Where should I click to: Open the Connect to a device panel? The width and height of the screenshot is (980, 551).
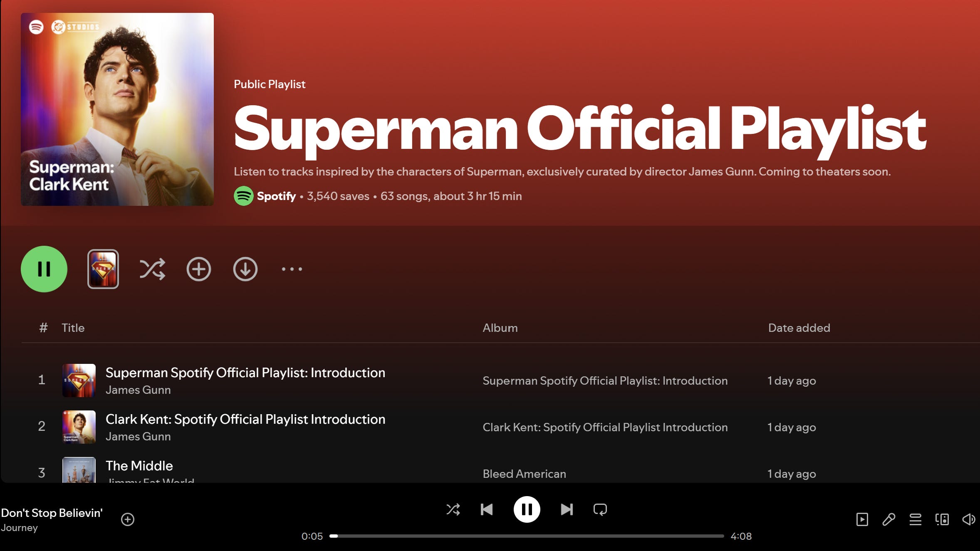942,519
